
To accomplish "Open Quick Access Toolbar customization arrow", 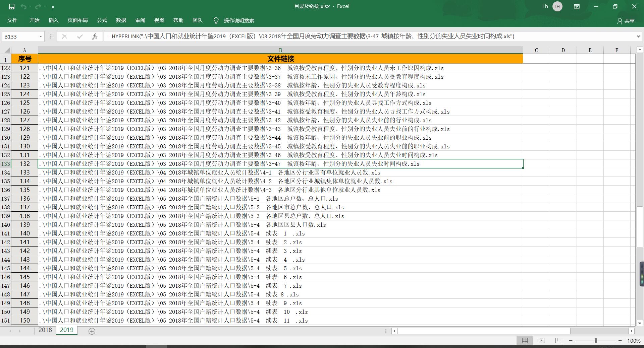I will (x=53, y=7).
